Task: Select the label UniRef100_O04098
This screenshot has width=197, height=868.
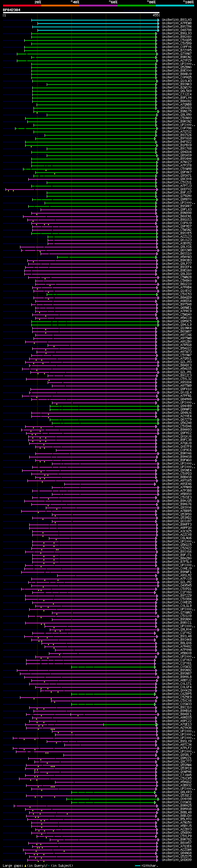Action: point(177,799)
